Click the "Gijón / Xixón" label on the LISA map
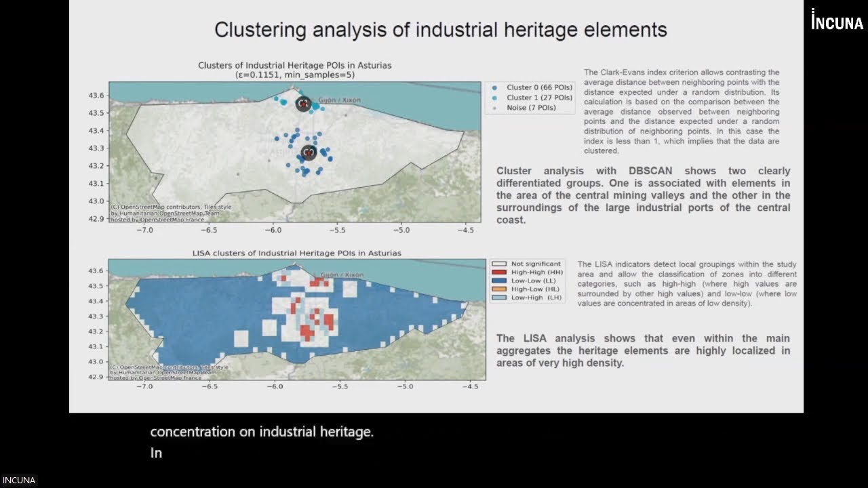Image resolution: width=868 pixels, height=488 pixels. coord(342,275)
